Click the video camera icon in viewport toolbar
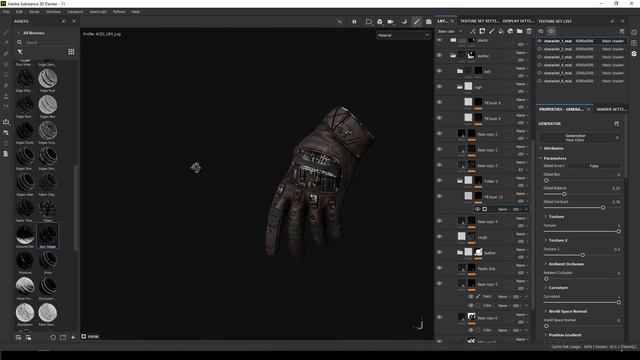Viewport: 640px width, 360px height. 390,22
